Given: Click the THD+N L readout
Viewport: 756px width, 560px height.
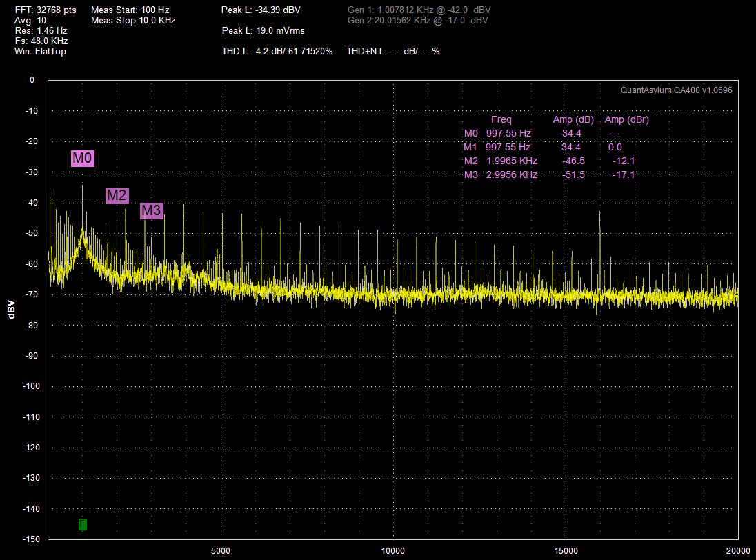Looking at the screenshot, I should [x=393, y=52].
